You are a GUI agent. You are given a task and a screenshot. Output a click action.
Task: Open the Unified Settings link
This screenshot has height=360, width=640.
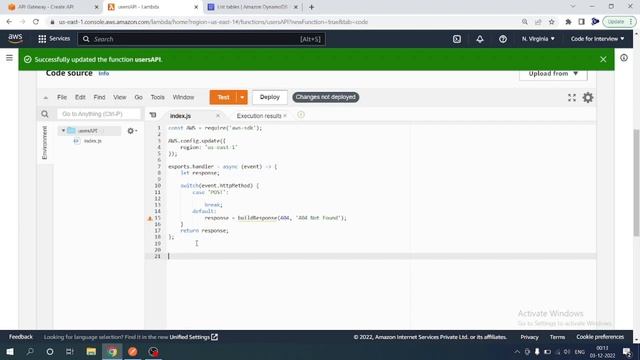[x=193, y=337]
